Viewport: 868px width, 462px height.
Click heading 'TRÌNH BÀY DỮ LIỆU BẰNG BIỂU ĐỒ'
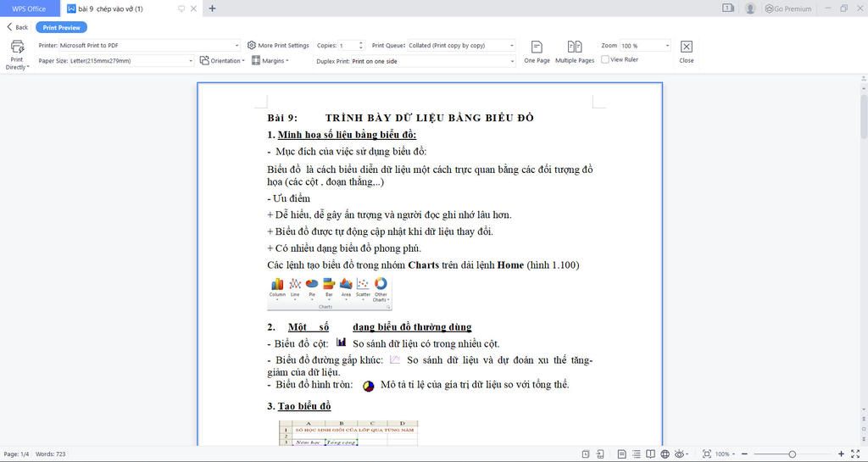[430, 117]
